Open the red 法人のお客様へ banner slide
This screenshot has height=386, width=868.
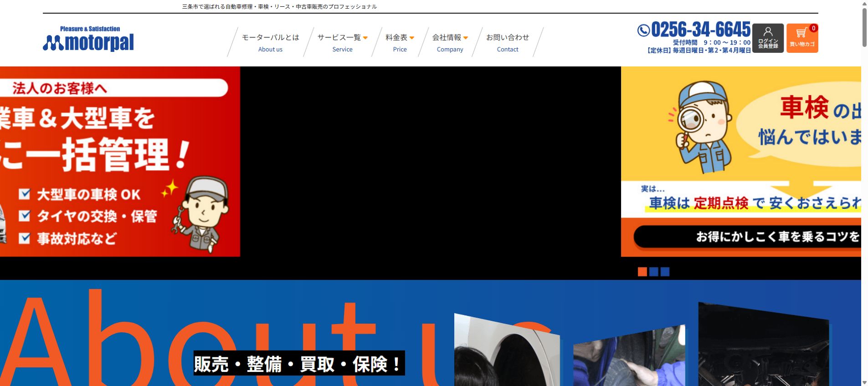tap(120, 162)
